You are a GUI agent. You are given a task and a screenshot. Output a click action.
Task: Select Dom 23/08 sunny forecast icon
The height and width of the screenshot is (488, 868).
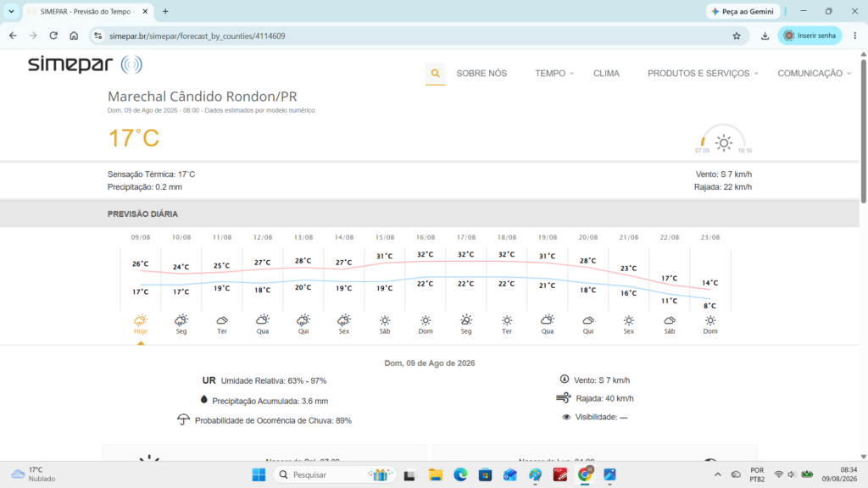click(x=710, y=319)
